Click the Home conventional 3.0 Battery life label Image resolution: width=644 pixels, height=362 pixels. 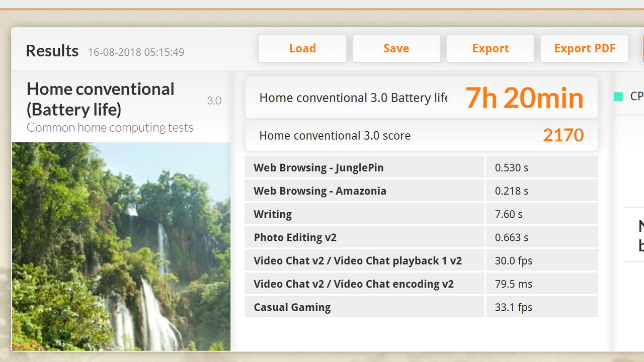coord(353,98)
